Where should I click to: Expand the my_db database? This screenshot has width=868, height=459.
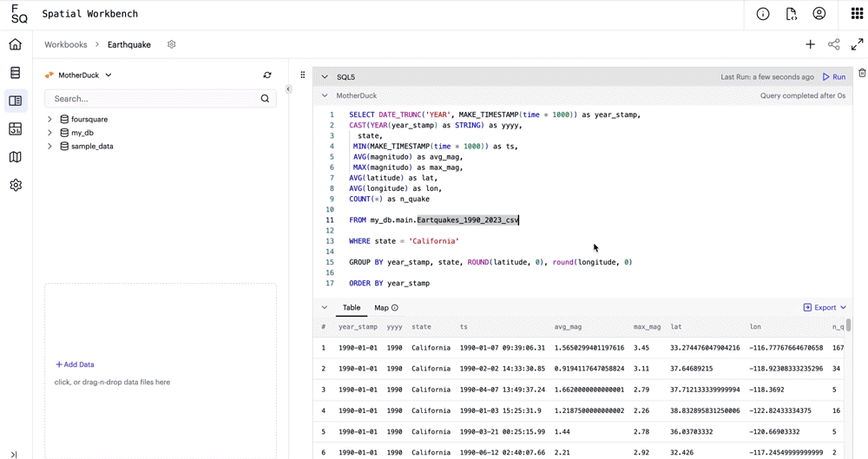pyautogui.click(x=49, y=133)
